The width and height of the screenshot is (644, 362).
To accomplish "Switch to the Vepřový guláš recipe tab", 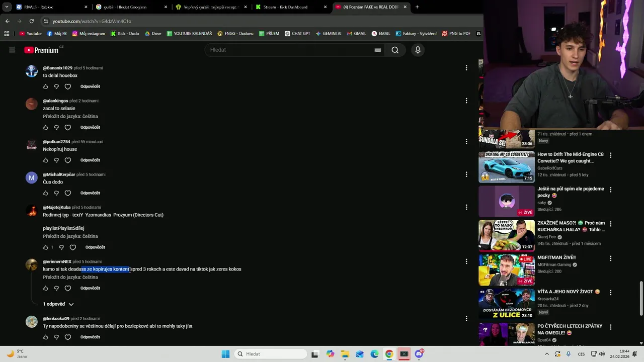I will (x=211, y=7).
